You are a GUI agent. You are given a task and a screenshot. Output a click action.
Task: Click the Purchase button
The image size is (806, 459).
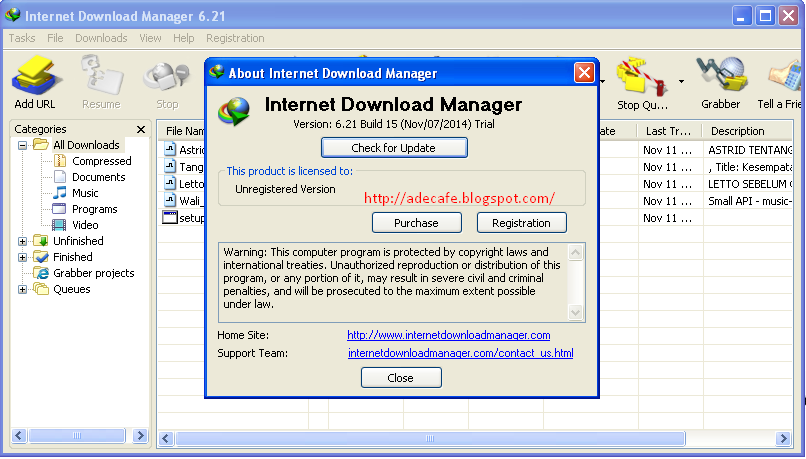416,223
